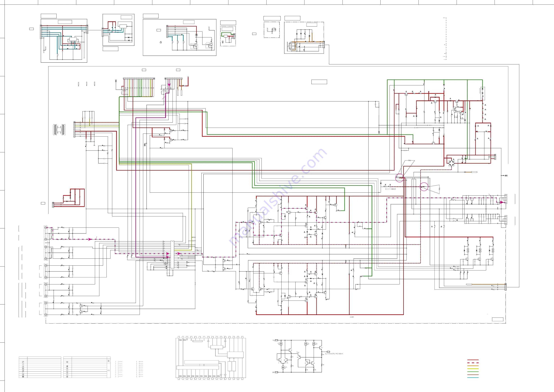The height and width of the screenshot is (392, 554).
Task: Click the slashed-square symbol in left legend table
Action: pos(23,362)
